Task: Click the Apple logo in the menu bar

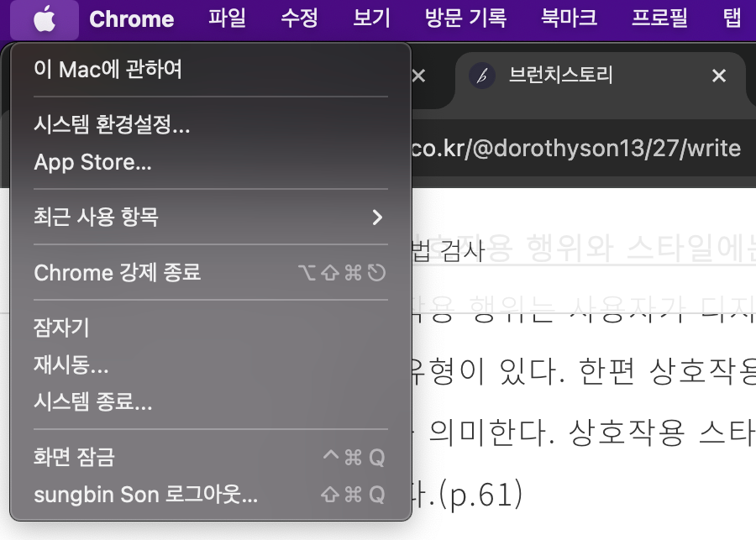Action: (45, 18)
